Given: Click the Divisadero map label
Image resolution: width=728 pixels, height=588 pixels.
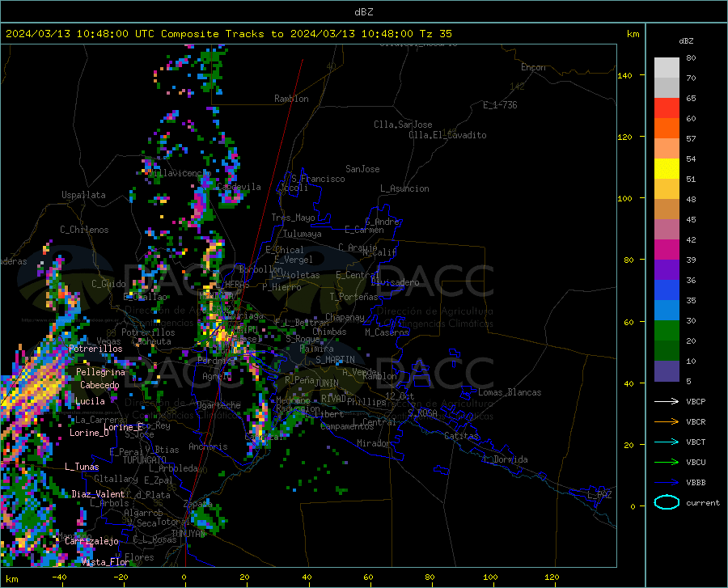Looking at the screenshot, I should click(x=395, y=282).
